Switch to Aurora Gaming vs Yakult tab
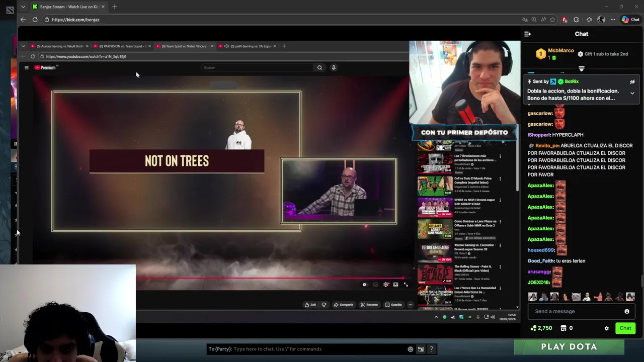 click(59, 46)
